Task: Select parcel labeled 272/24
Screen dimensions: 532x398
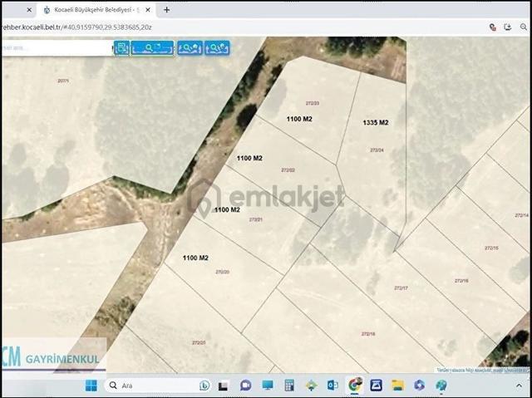Action: coord(377,150)
